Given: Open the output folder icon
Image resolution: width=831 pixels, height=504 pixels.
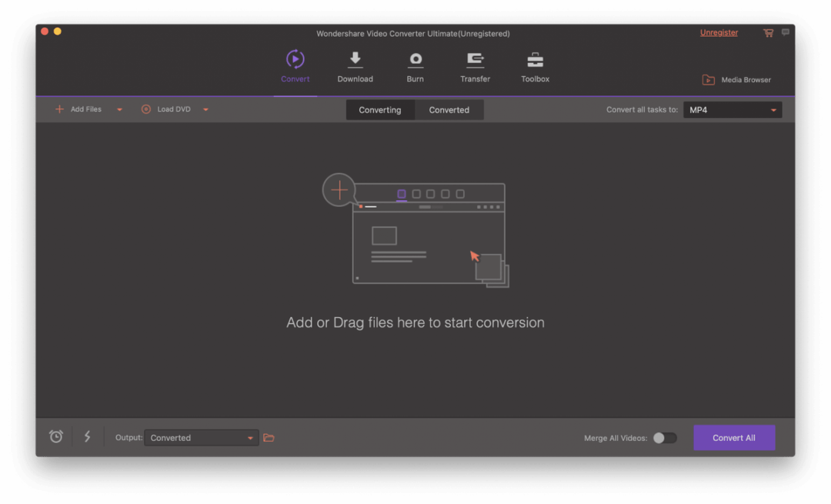Looking at the screenshot, I should [269, 437].
